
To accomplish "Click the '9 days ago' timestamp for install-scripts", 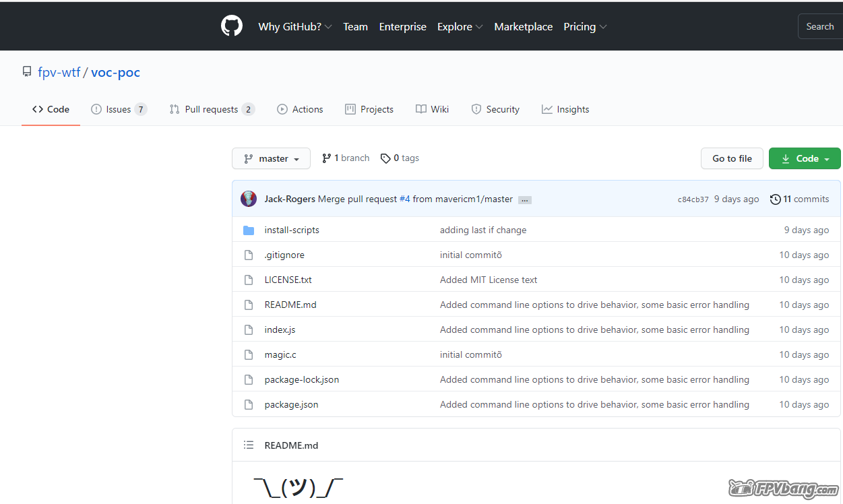I will (x=807, y=230).
